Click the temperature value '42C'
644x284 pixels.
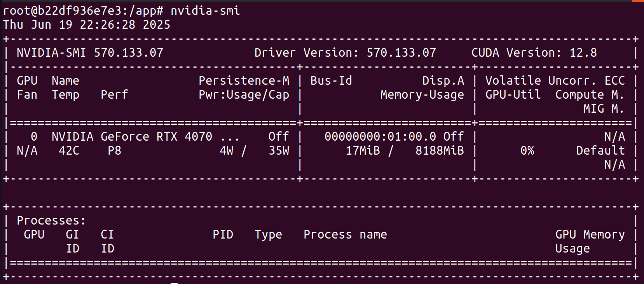click(x=69, y=150)
